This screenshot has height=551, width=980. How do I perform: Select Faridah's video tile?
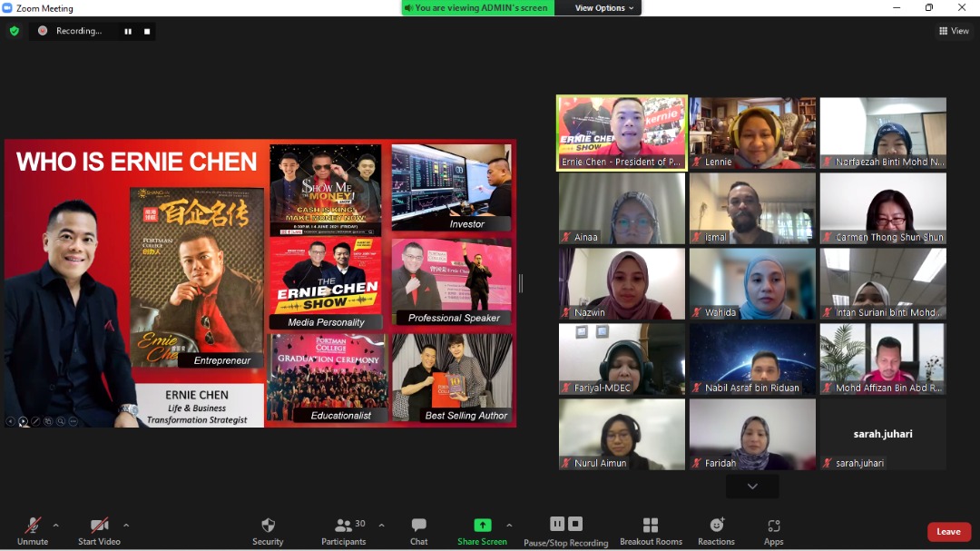coord(752,435)
